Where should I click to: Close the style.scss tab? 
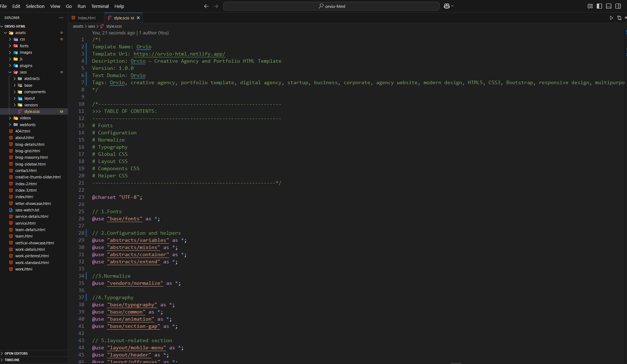tap(138, 18)
